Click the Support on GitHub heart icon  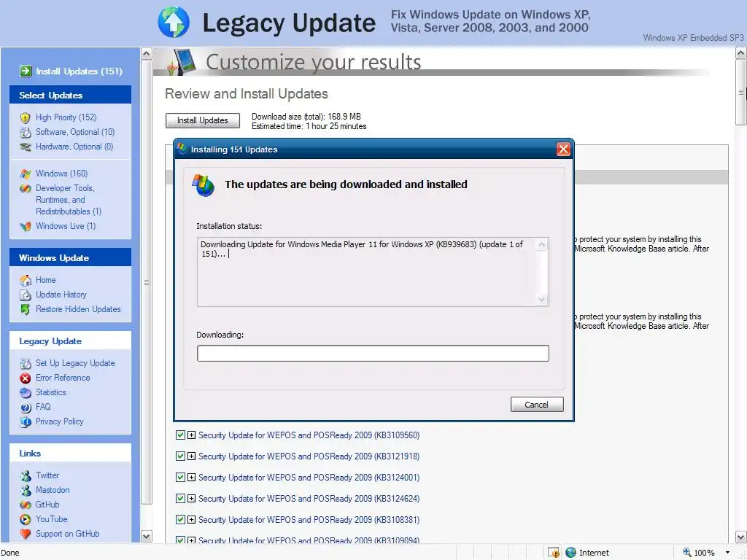click(x=26, y=534)
